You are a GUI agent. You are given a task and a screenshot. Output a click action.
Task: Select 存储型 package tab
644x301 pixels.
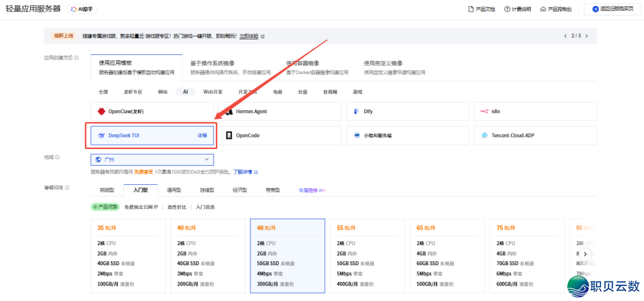207,191
